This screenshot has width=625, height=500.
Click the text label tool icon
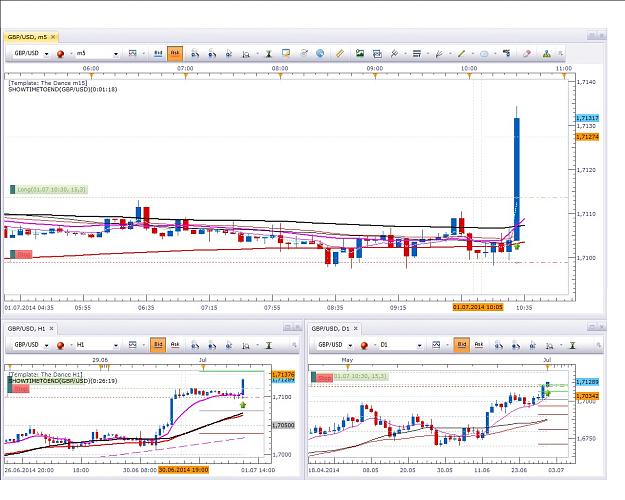pos(507,53)
